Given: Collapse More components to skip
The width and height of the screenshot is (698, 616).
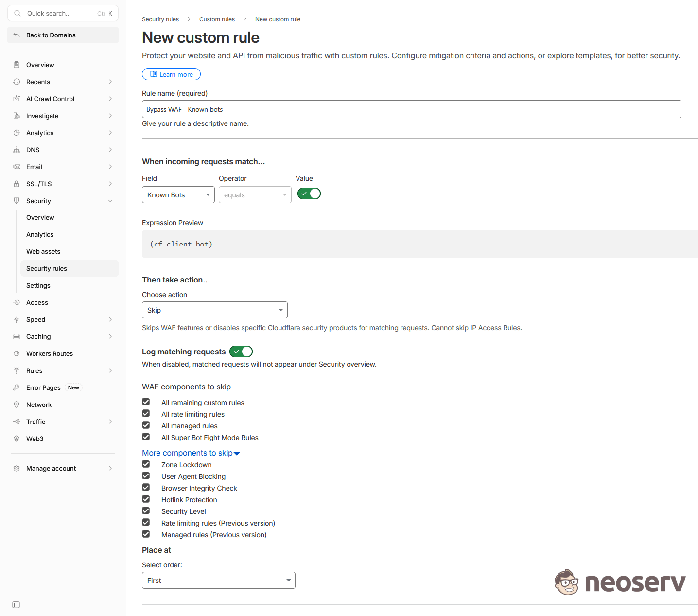Looking at the screenshot, I should (x=191, y=453).
